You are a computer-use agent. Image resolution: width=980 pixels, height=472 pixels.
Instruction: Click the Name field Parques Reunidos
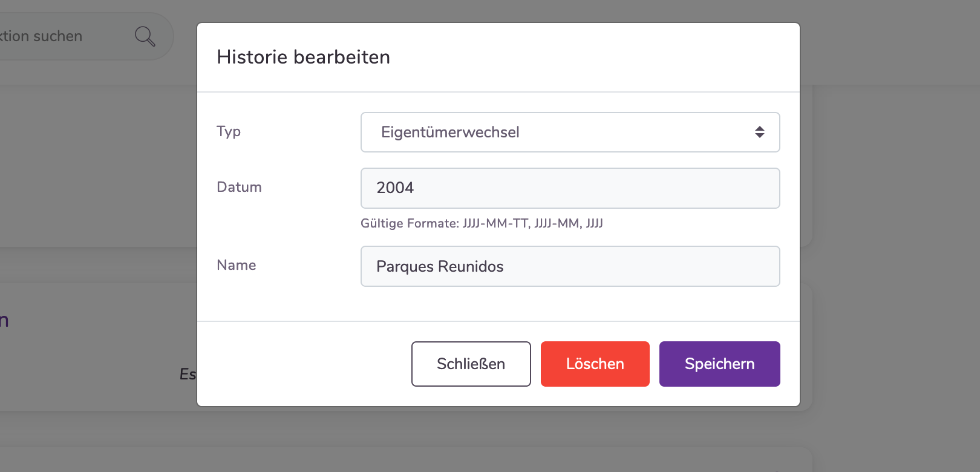[570, 266]
